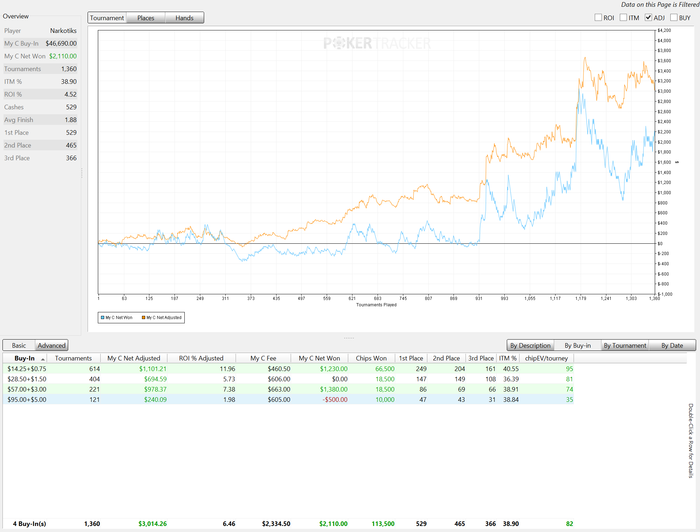
Task: Click the 40.55 ITM % cell
Action: point(511,369)
